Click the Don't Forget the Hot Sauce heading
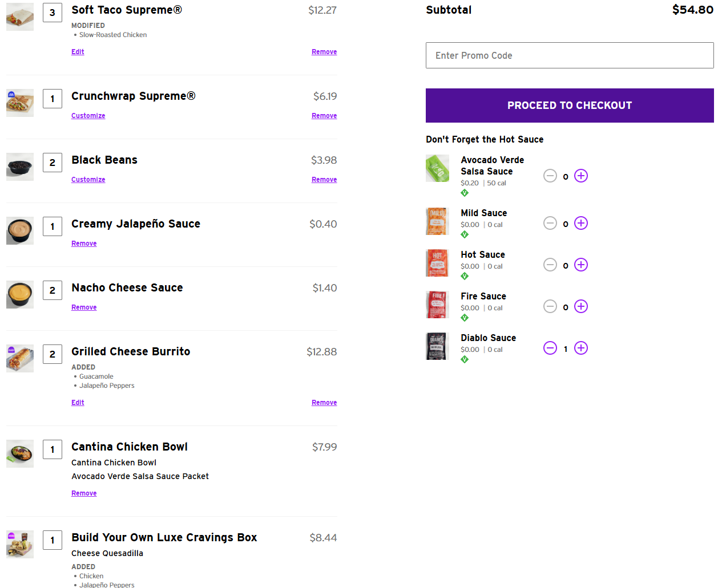This screenshot has width=722, height=588. 485,139
